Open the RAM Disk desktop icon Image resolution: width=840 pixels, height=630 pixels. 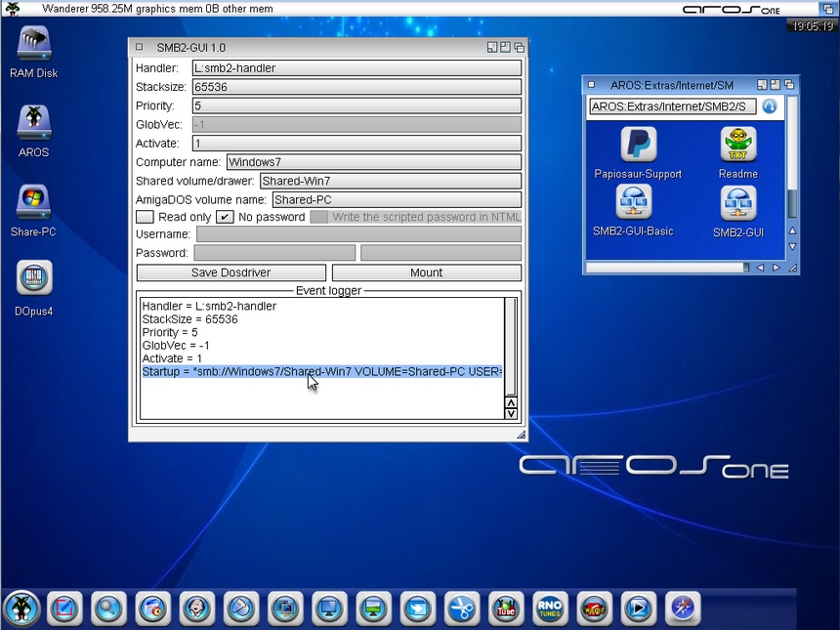(34, 44)
